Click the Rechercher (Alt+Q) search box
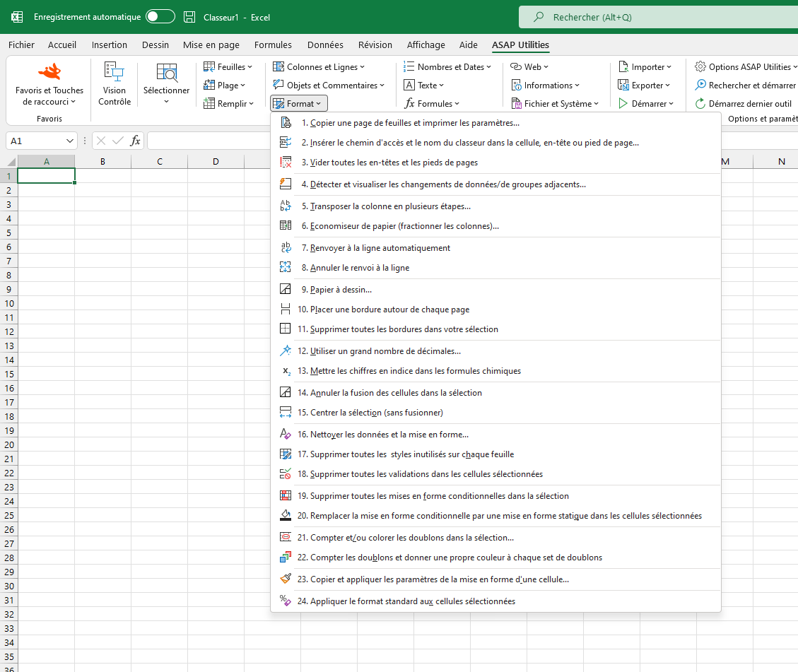 tap(659, 17)
